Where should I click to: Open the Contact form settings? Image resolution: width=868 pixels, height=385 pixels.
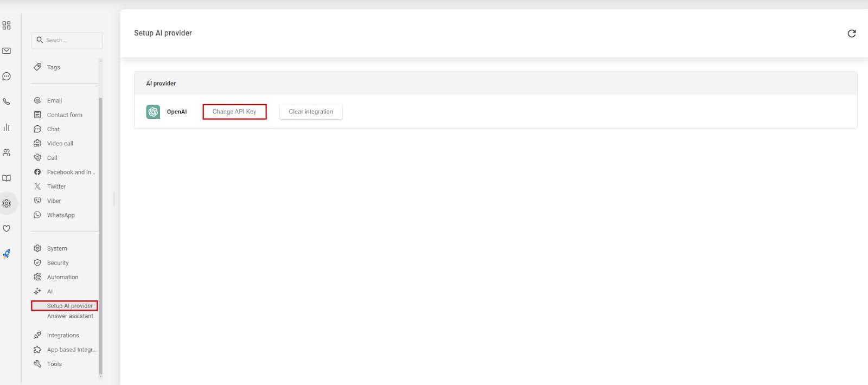pyautogui.click(x=64, y=115)
